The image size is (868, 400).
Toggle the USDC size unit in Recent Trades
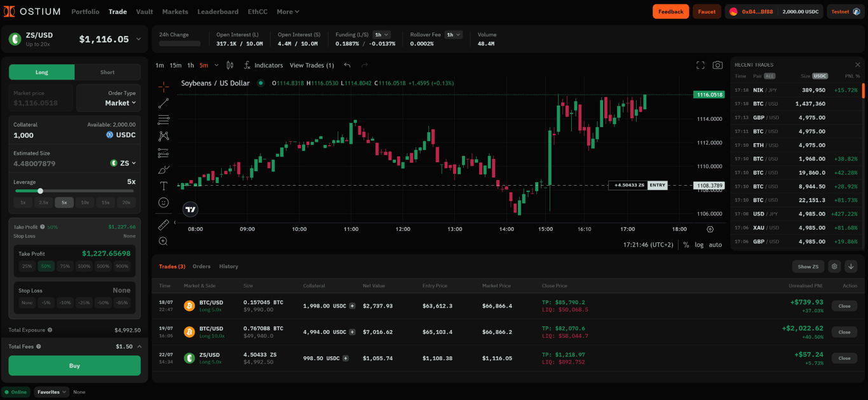pos(820,76)
